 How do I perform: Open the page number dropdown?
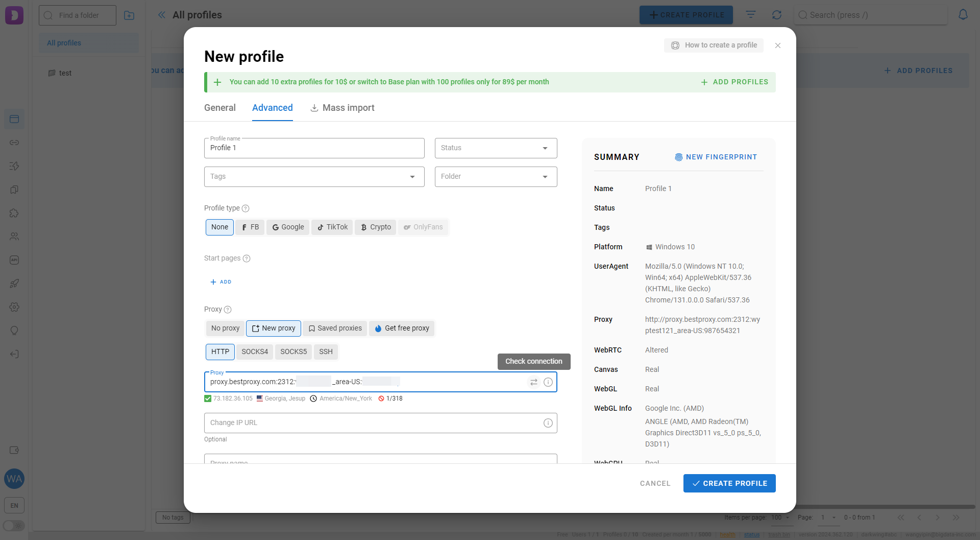pyautogui.click(x=828, y=518)
